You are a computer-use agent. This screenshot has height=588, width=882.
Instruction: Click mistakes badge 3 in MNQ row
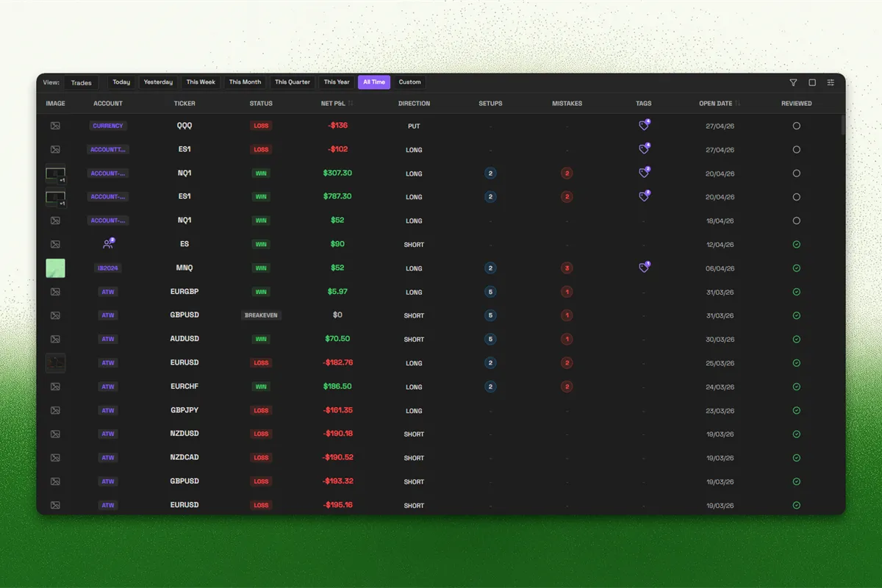[567, 268]
